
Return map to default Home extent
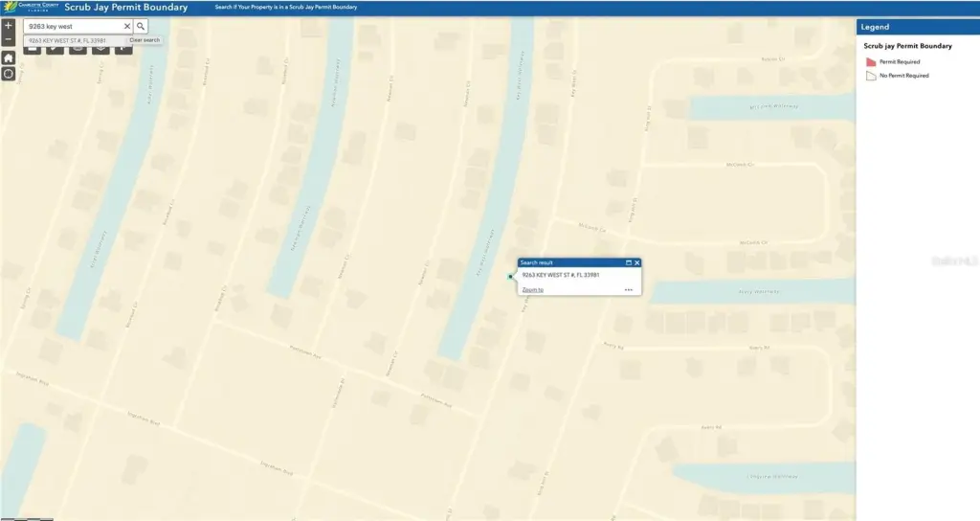point(9,57)
